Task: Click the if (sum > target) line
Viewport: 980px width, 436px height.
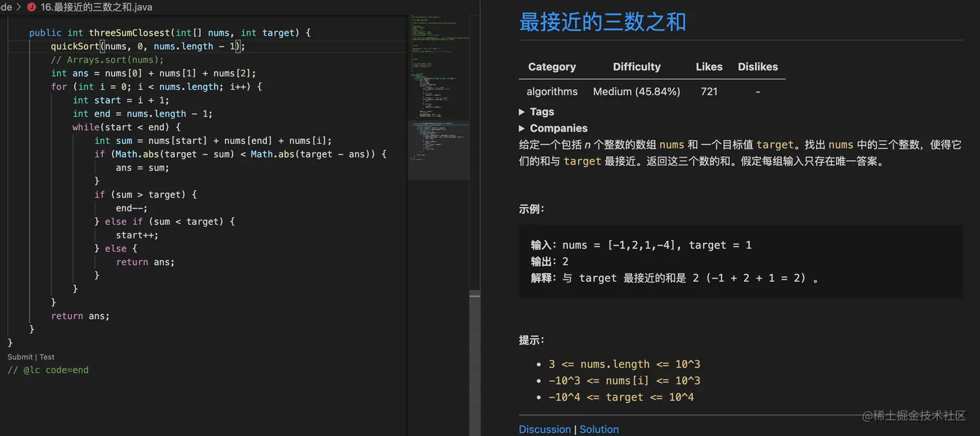Action: click(145, 194)
